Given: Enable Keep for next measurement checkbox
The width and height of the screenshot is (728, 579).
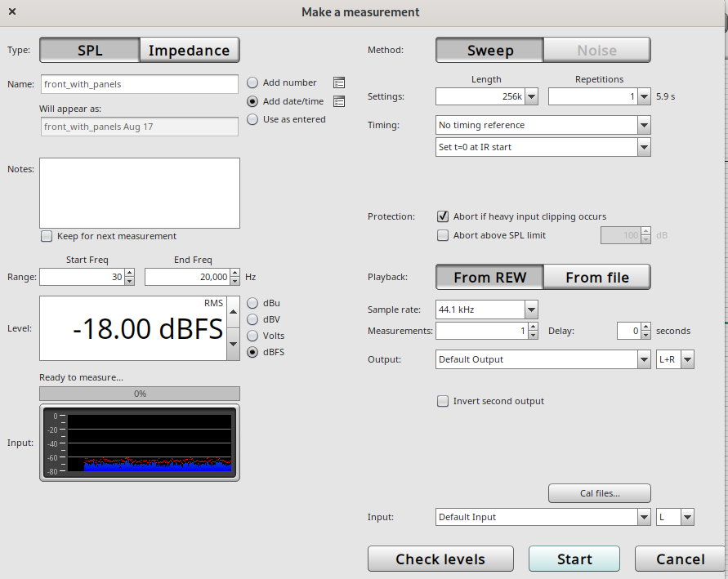Looking at the screenshot, I should (47, 236).
